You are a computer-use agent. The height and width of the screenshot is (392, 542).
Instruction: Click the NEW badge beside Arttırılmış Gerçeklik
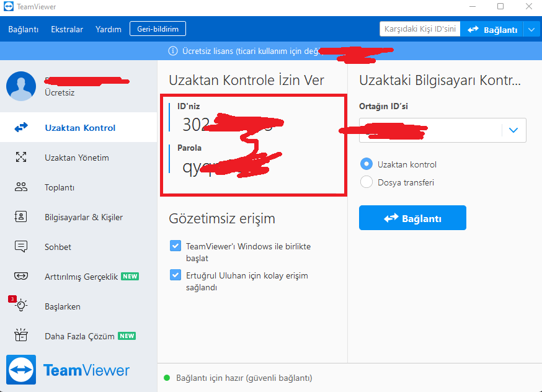[x=130, y=276]
